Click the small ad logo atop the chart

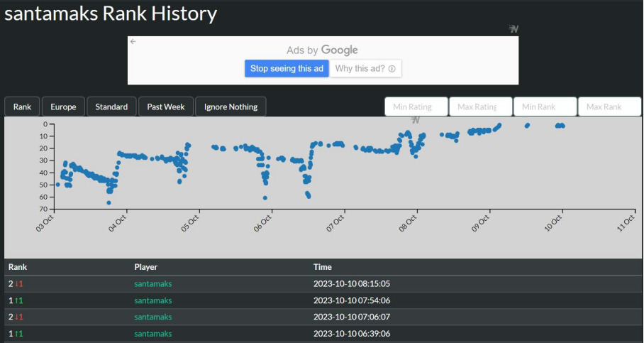pos(416,120)
